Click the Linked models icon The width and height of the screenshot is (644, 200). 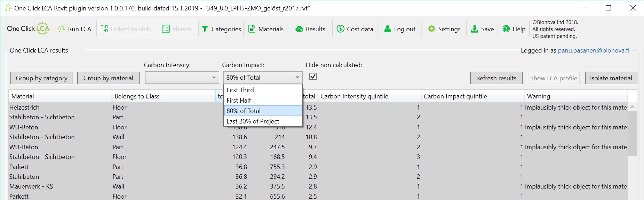104,29
